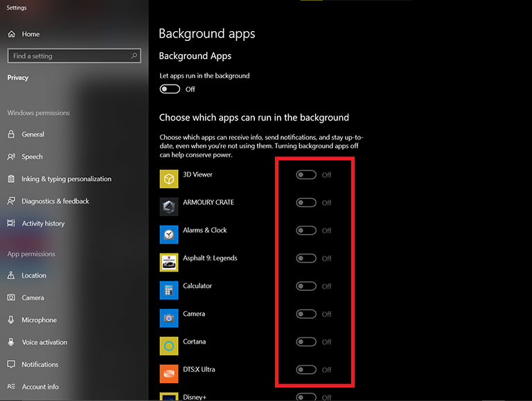Open Inking & typing personalization
This screenshot has height=401, width=532.
tap(66, 179)
